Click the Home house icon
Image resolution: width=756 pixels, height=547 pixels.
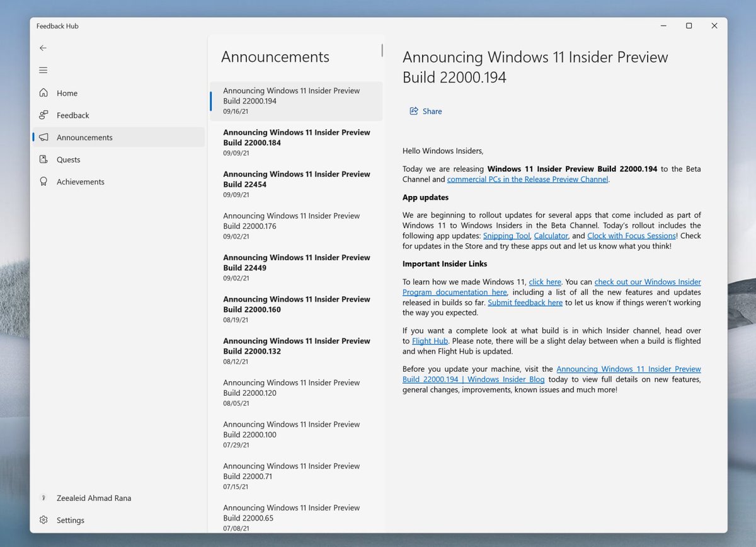(43, 93)
